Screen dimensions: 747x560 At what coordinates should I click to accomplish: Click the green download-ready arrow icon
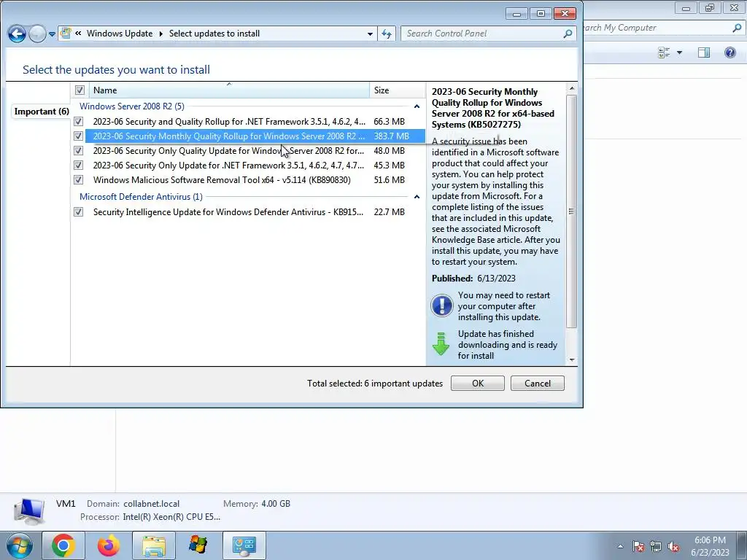[x=441, y=344]
